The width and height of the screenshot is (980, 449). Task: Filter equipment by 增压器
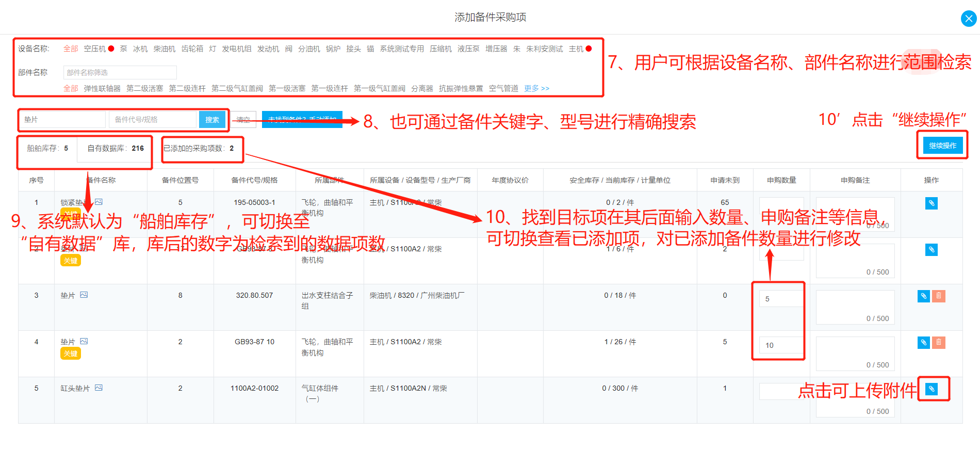tap(496, 49)
